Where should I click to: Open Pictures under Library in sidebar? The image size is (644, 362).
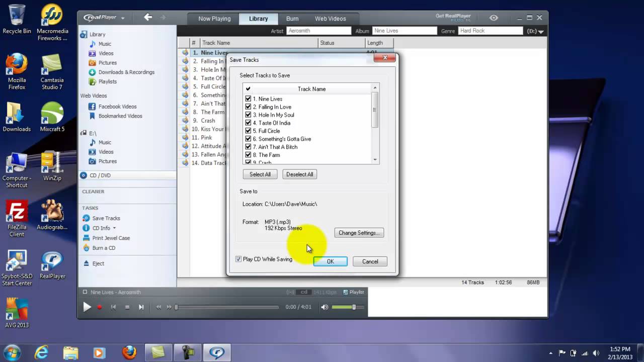pyautogui.click(x=108, y=63)
